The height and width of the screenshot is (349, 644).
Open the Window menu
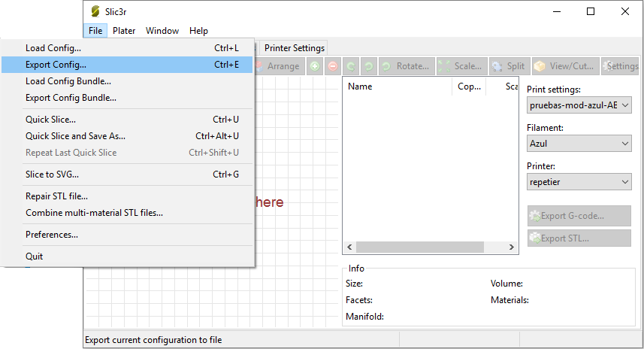[x=162, y=31]
